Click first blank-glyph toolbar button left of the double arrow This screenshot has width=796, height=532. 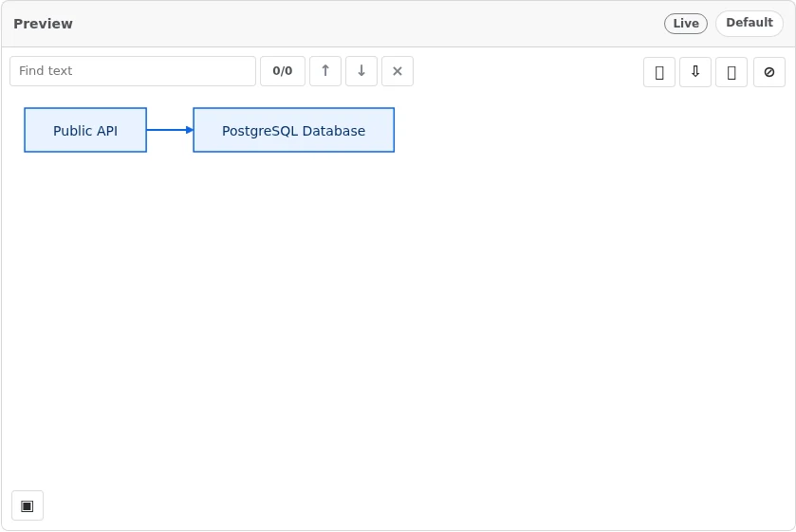pos(659,72)
